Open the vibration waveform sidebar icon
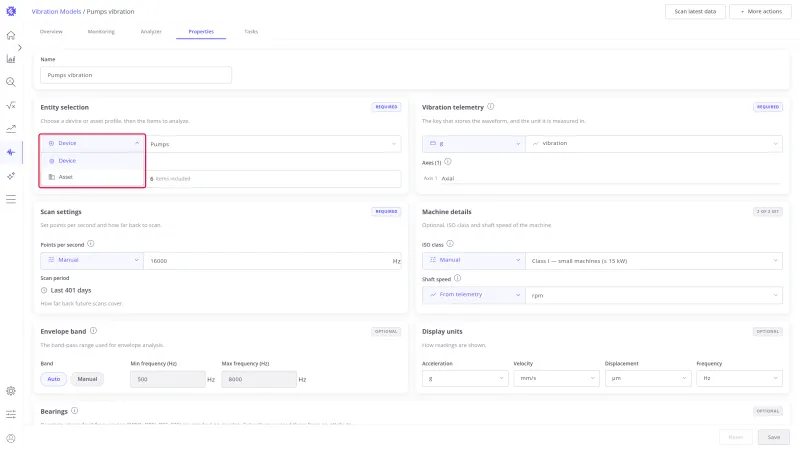This screenshot has height=450, width=800. point(11,152)
